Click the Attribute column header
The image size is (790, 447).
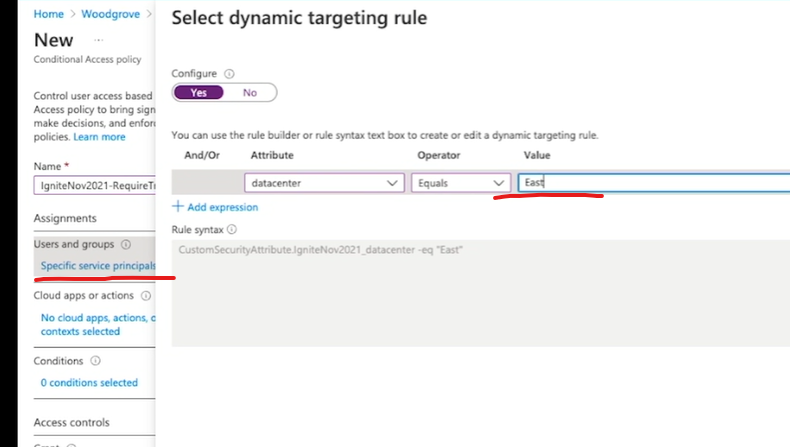[x=272, y=155]
